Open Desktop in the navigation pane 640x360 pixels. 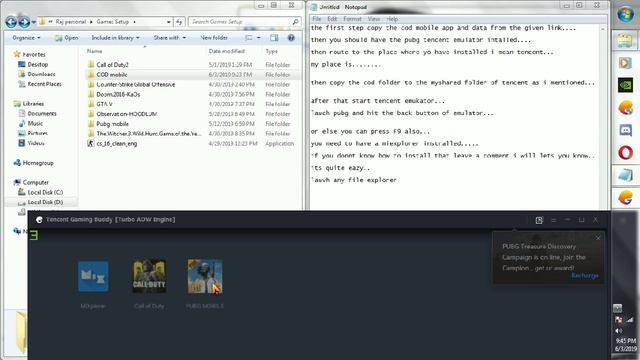pyautogui.click(x=38, y=64)
